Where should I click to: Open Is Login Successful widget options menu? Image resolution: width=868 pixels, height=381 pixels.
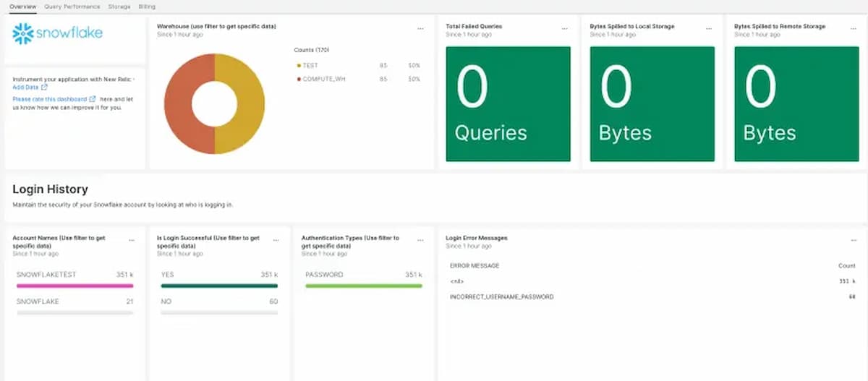(x=276, y=240)
